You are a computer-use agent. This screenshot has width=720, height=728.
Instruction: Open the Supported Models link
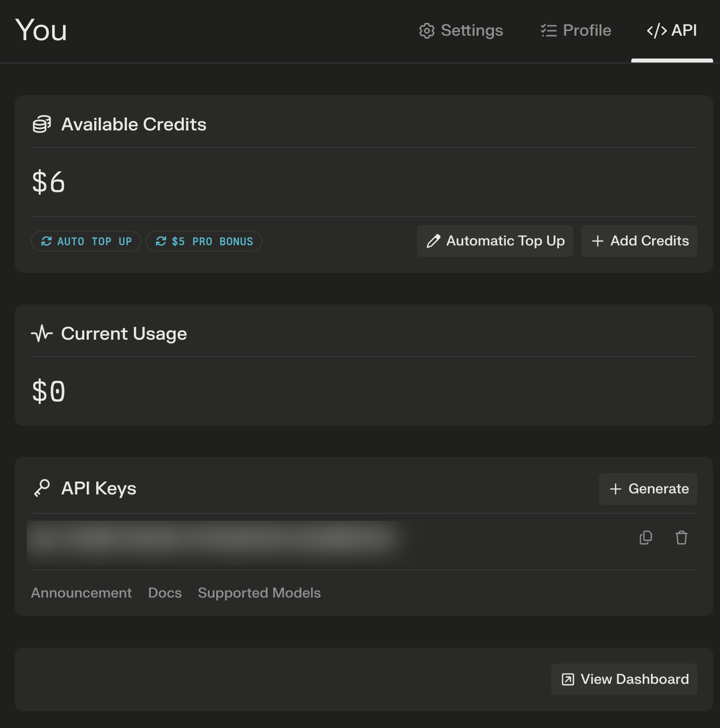(x=259, y=593)
